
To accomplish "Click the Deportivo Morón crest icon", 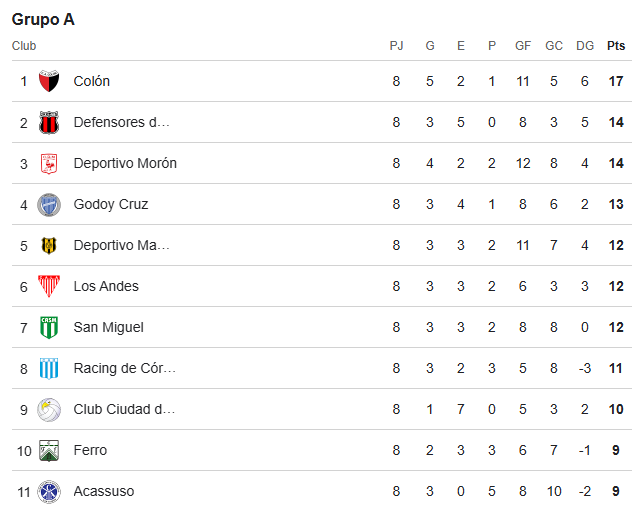I will tap(49, 163).
